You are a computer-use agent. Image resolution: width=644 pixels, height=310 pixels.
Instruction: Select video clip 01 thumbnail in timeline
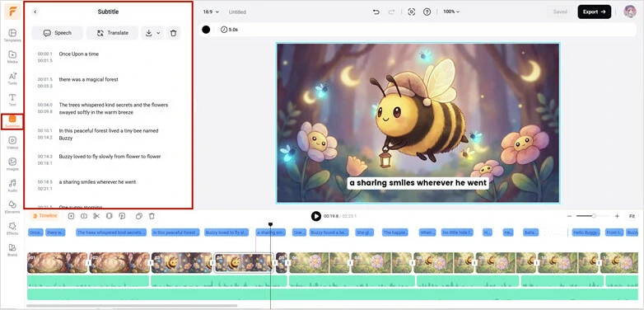point(57,263)
